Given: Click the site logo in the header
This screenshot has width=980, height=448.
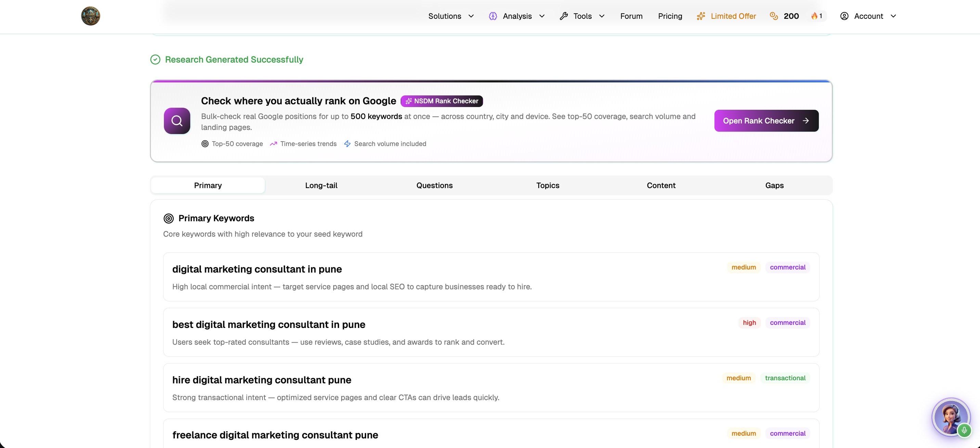Looking at the screenshot, I should click(x=91, y=16).
